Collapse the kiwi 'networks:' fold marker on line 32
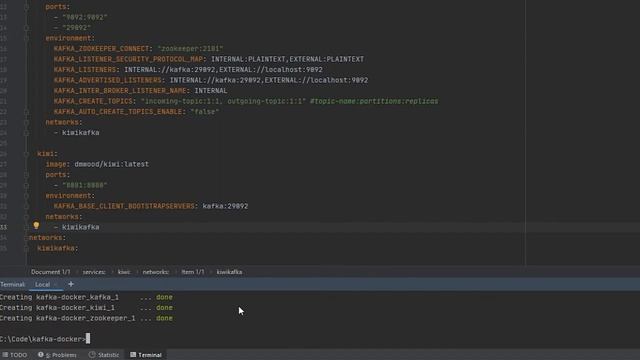This screenshot has width=640, height=360. coord(26,217)
